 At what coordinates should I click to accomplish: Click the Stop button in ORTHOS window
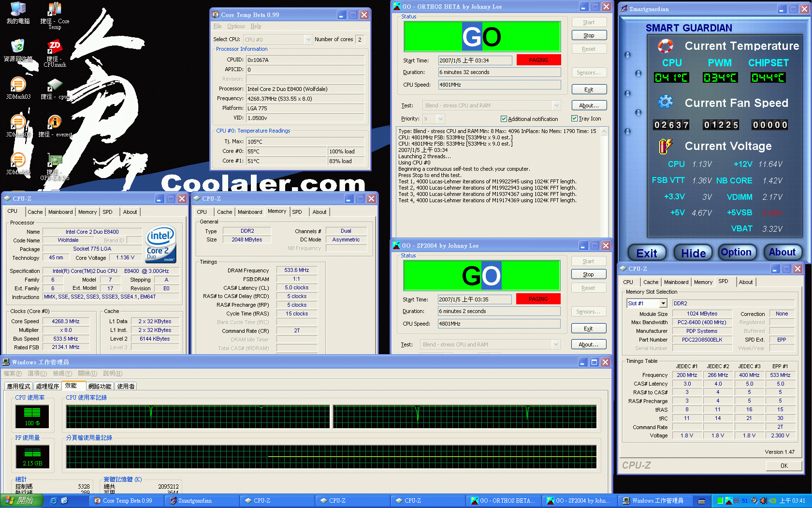589,35
